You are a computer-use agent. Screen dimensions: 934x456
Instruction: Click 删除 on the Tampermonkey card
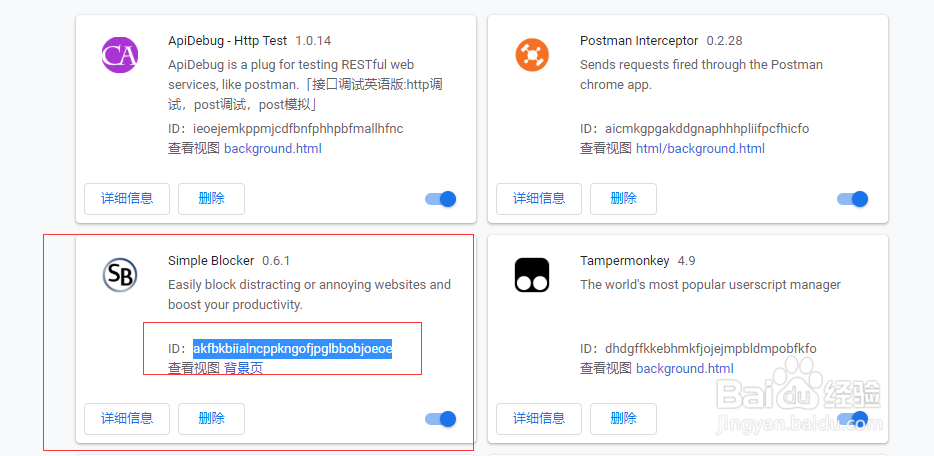click(x=624, y=419)
